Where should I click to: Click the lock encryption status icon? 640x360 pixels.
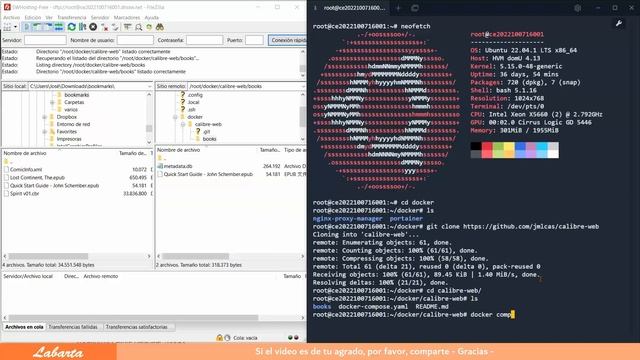pos(219,338)
